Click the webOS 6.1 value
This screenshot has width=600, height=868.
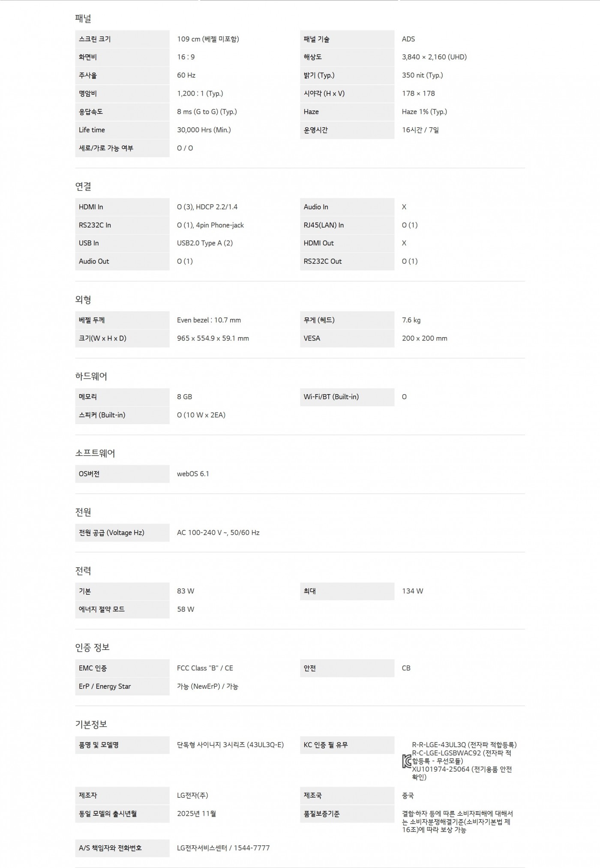[193, 474]
